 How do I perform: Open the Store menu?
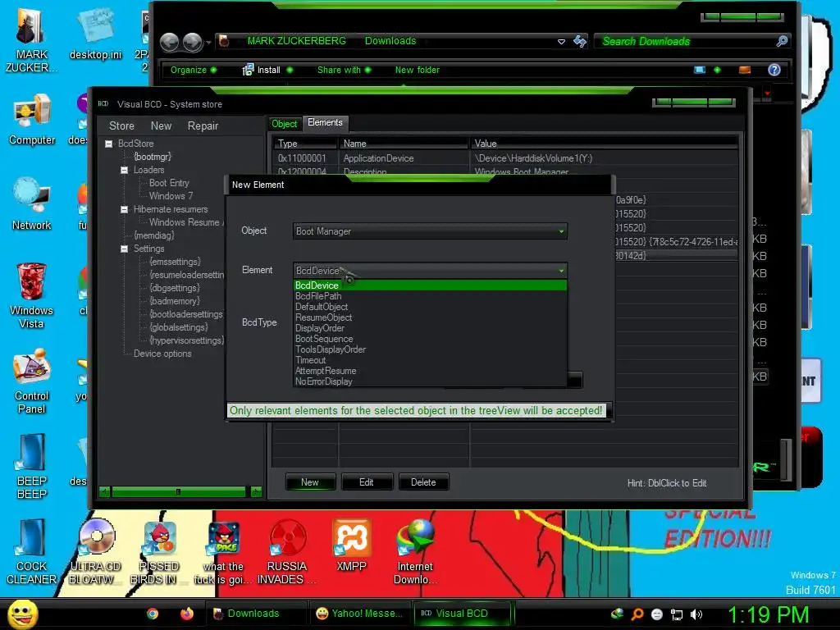pos(121,126)
